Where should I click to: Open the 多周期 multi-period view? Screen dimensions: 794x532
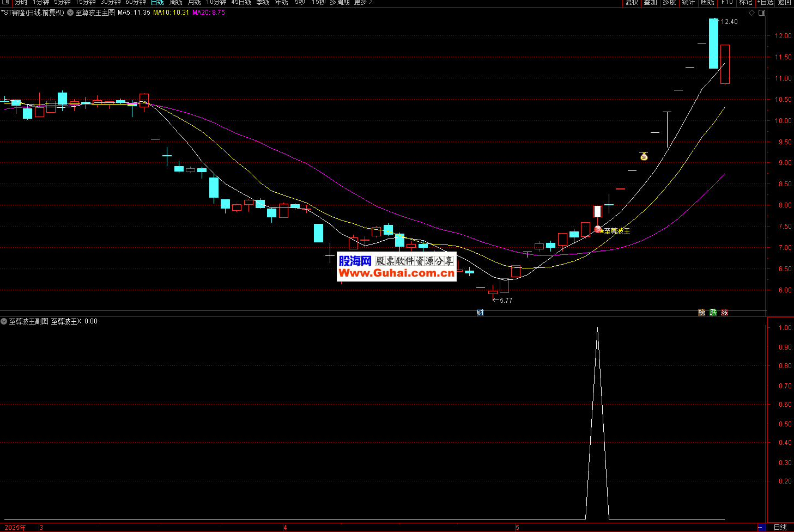[340, 3]
